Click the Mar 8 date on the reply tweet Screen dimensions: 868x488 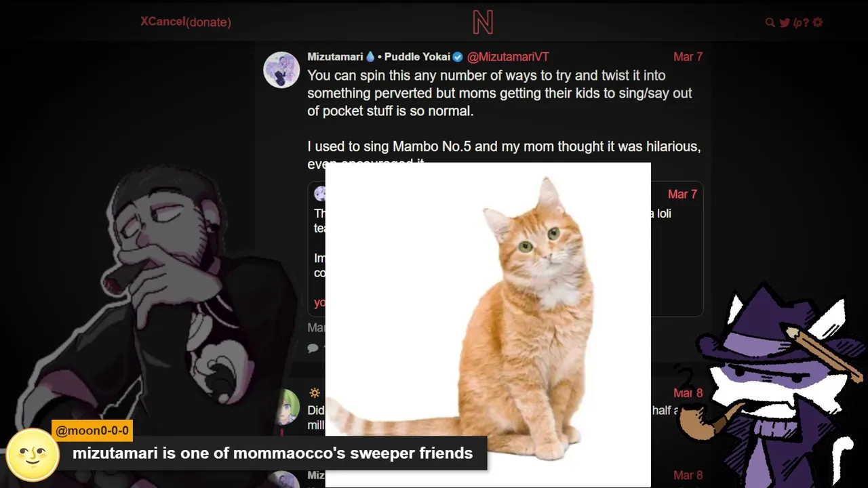point(688,393)
